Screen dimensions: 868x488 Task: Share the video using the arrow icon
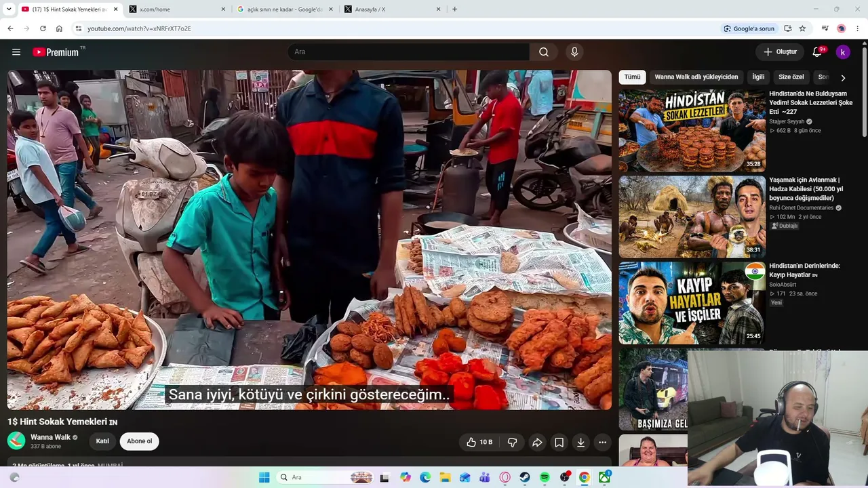[536, 442]
